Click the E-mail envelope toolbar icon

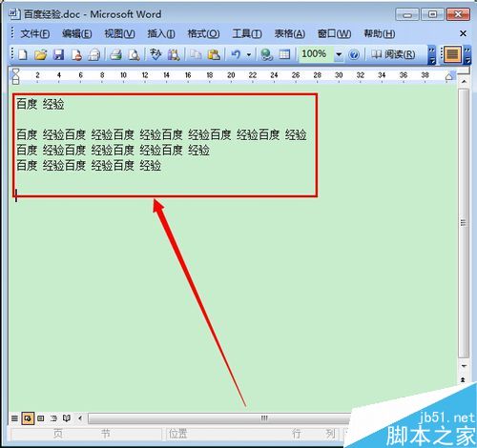tap(94, 54)
